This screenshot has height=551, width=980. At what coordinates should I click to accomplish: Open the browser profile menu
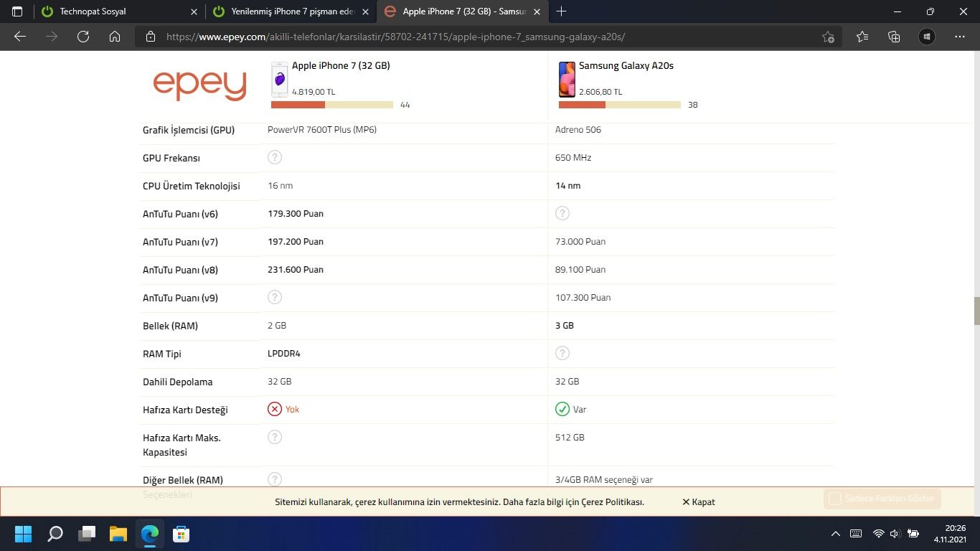point(927,37)
